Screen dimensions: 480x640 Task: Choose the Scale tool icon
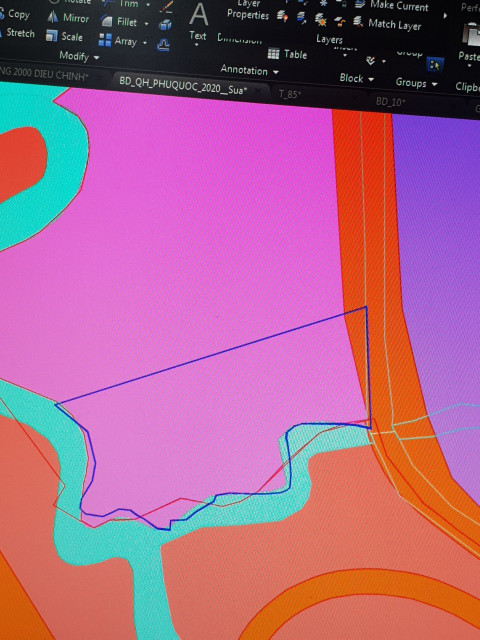click(52, 36)
